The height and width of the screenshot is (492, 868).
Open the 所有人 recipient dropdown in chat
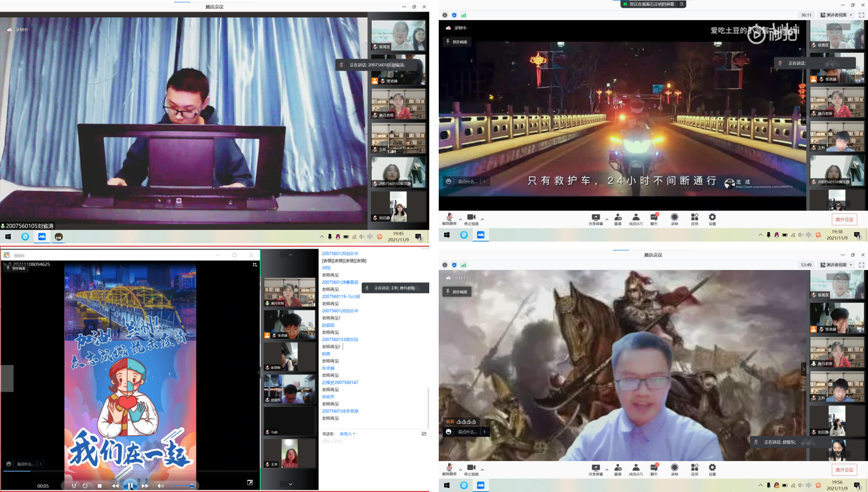pos(347,434)
